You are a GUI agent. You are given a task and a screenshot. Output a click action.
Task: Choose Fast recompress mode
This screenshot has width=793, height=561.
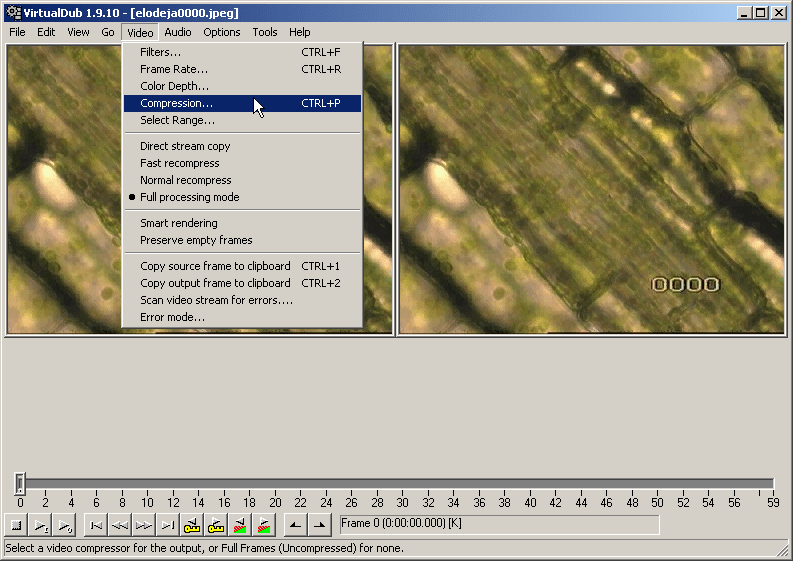point(242,163)
